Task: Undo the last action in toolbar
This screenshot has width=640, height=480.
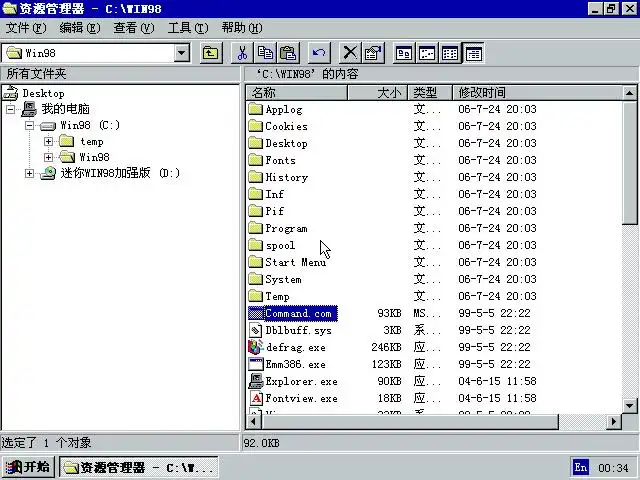Action: pyautogui.click(x=319, y=53)
